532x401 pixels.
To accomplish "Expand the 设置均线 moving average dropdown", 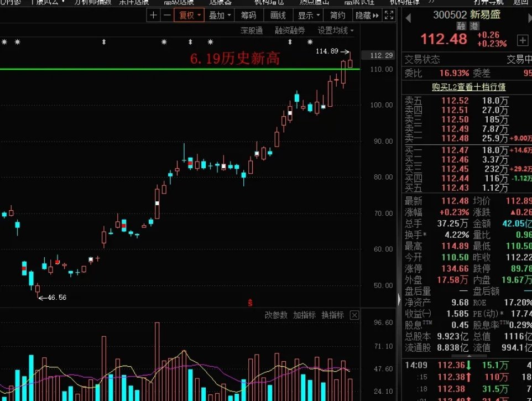I will click(336, 31).
